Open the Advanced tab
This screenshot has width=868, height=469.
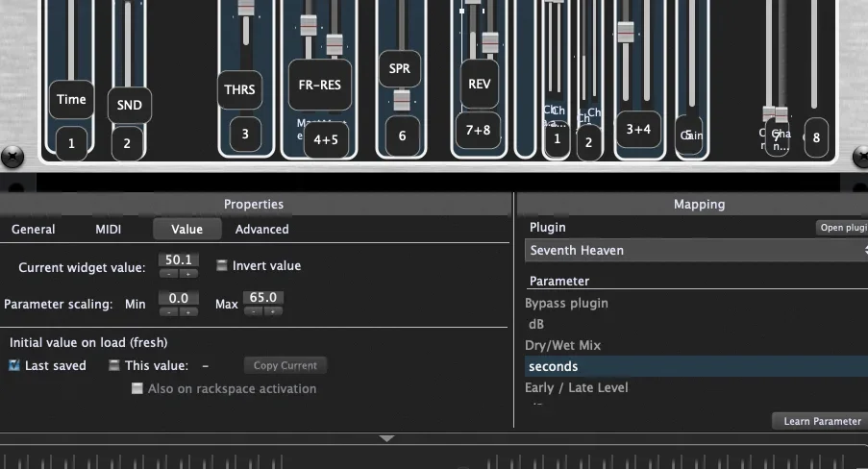click(x=261, y=229)
